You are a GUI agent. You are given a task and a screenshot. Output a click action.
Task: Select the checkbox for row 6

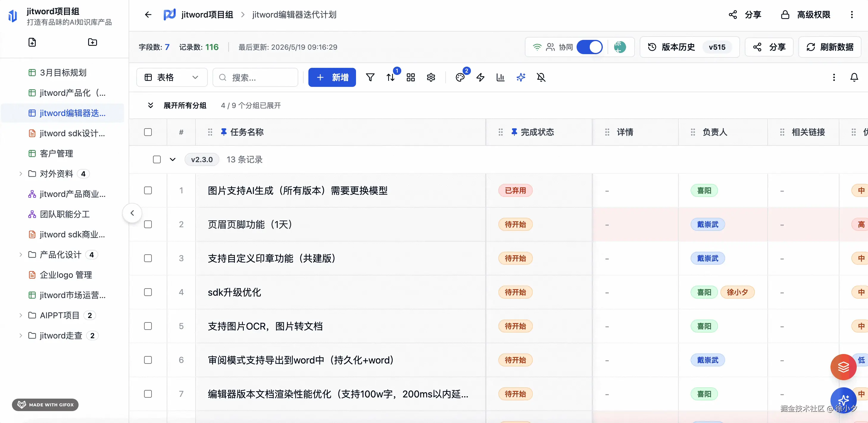(148, 360)
